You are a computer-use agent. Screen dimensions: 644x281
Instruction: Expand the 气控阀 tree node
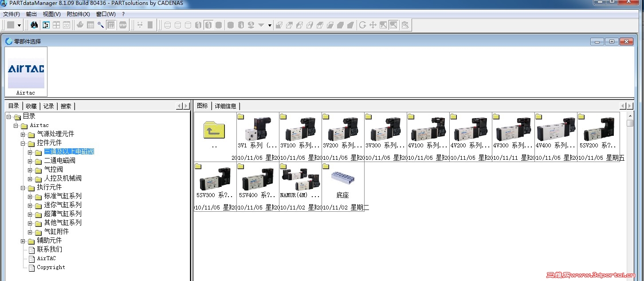click(x=30, y=170)
